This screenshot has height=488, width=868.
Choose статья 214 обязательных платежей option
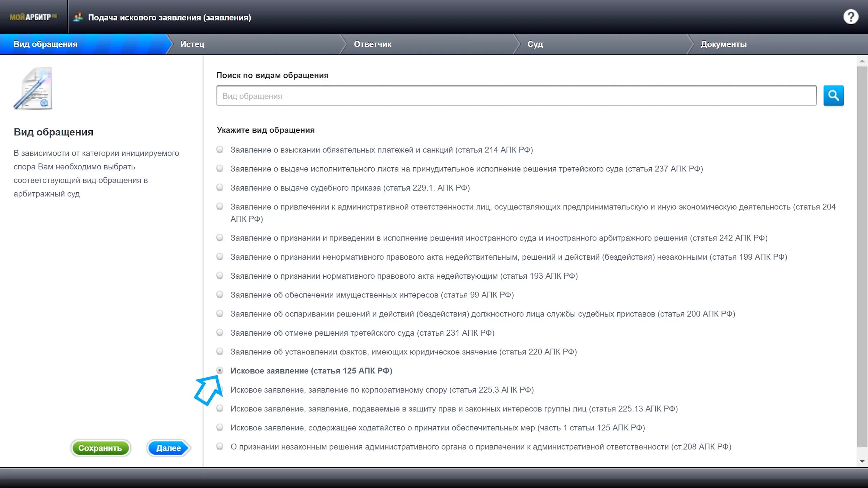tap(220, 150)
